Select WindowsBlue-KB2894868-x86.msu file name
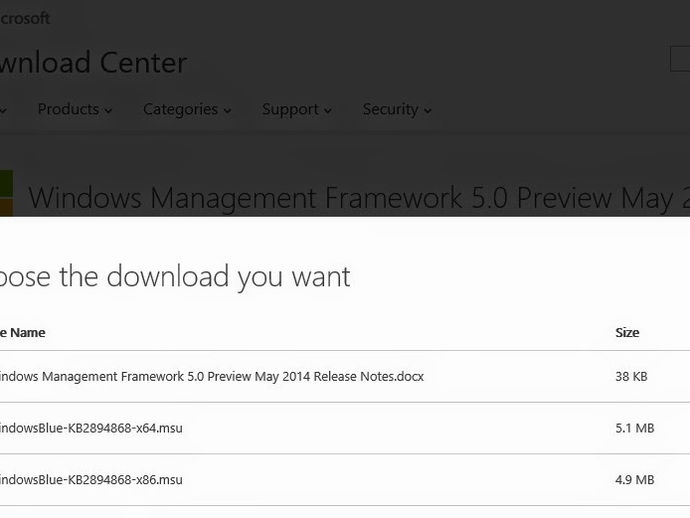Viewport: 690px width, 518px height. click(91, 479)
